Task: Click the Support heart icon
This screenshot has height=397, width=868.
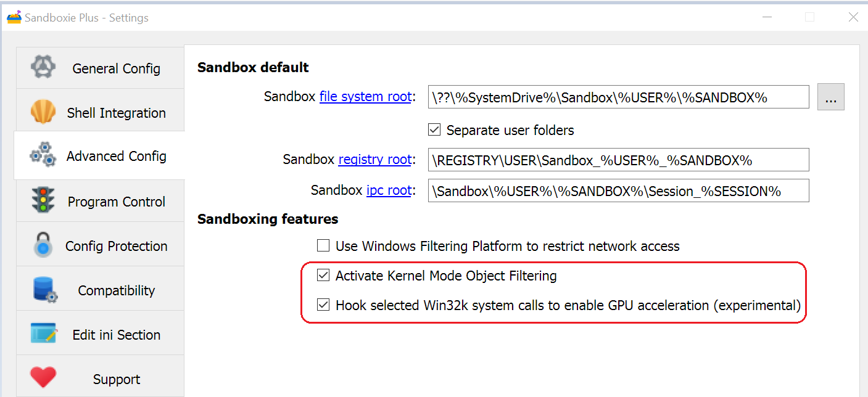Action: pos(43,377)
